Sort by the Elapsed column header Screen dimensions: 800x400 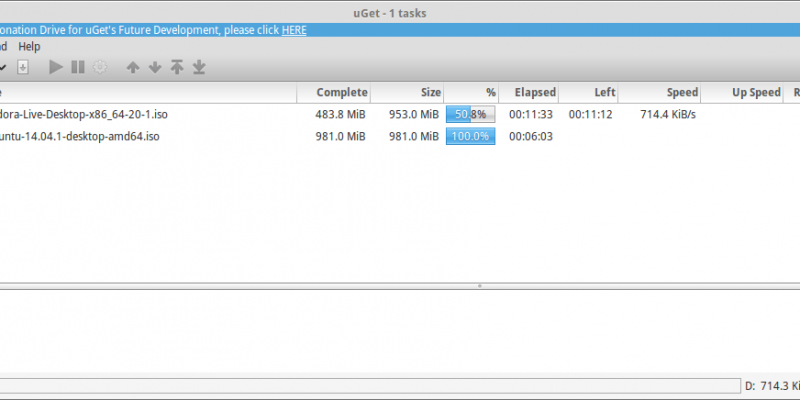tap(529, 92)
